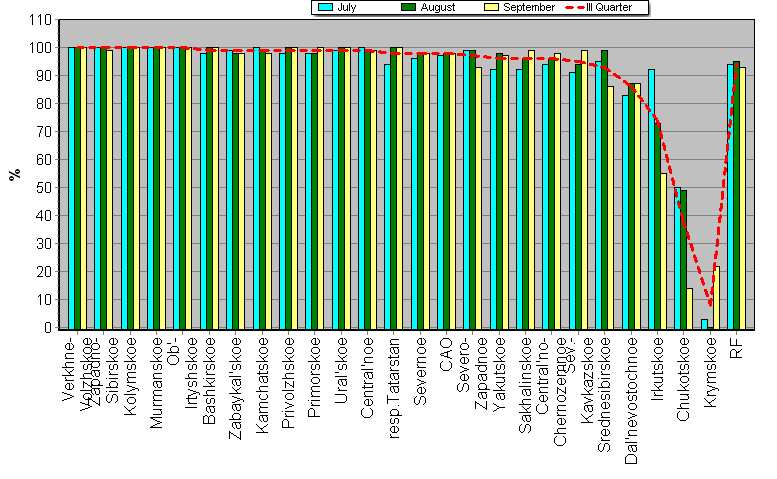The height and width of the screenshot is (479, 777).
Task: Click the yellow September legend swatch
Action: 492,7
